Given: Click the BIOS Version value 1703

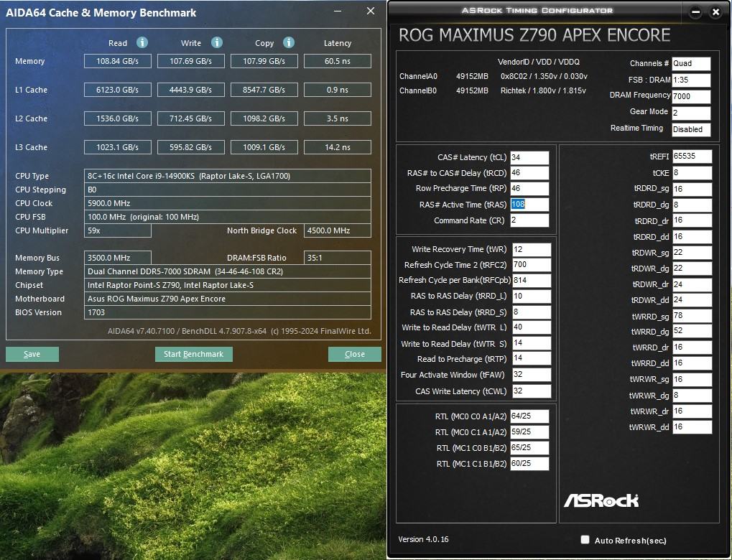Looking at the screenshot, I should [227, 312].
